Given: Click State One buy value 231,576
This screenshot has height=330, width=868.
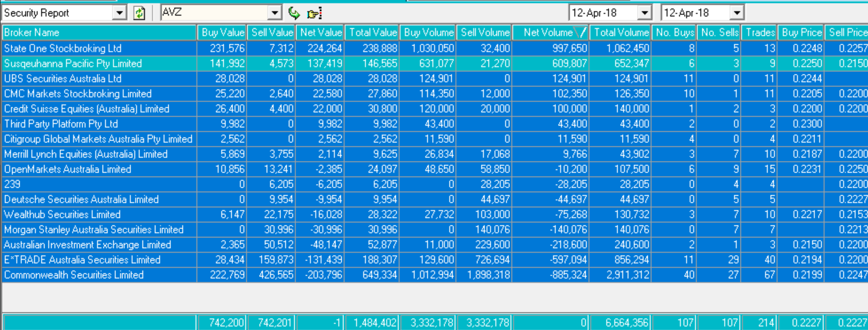Looking at the screenshot, I should click(227, 48).
